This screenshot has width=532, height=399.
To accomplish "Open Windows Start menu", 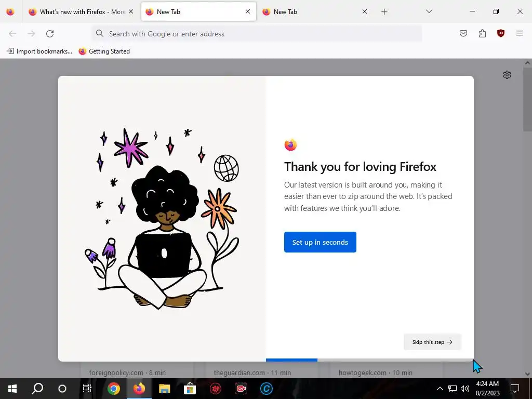I will pyautogui.click(x=12, y=389).
